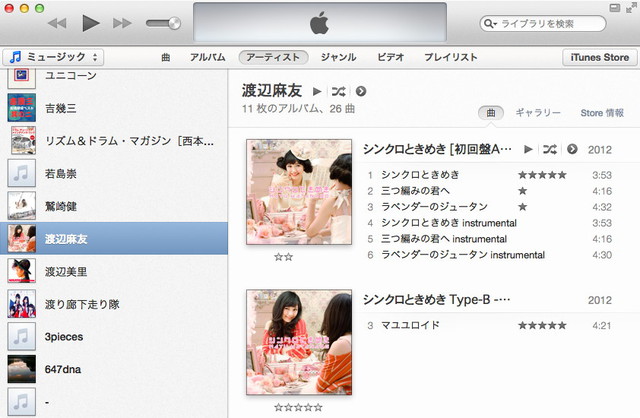Click the Apple logo status display
640x418 pixels.
click(320, 23)
